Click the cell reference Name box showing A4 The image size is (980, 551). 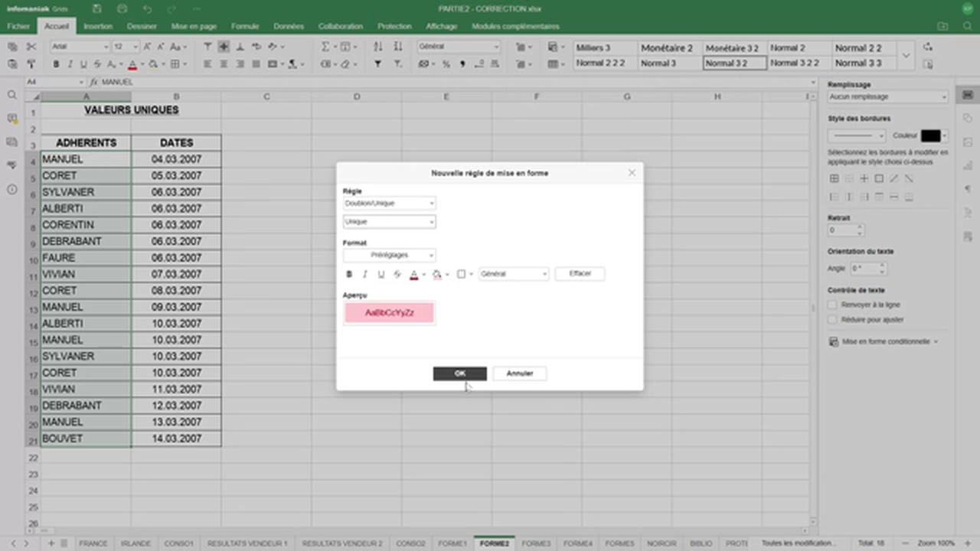[55, 82]
